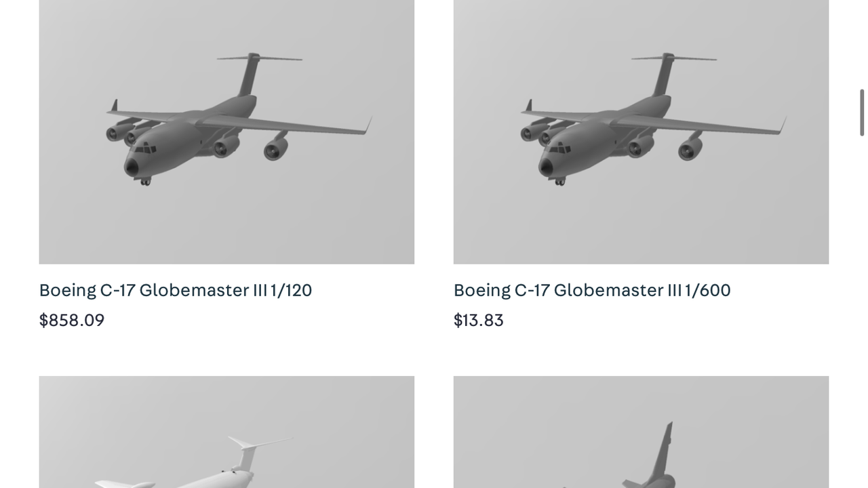
Task: Select the $13.83 price text
Action: [x=479, y=320]
